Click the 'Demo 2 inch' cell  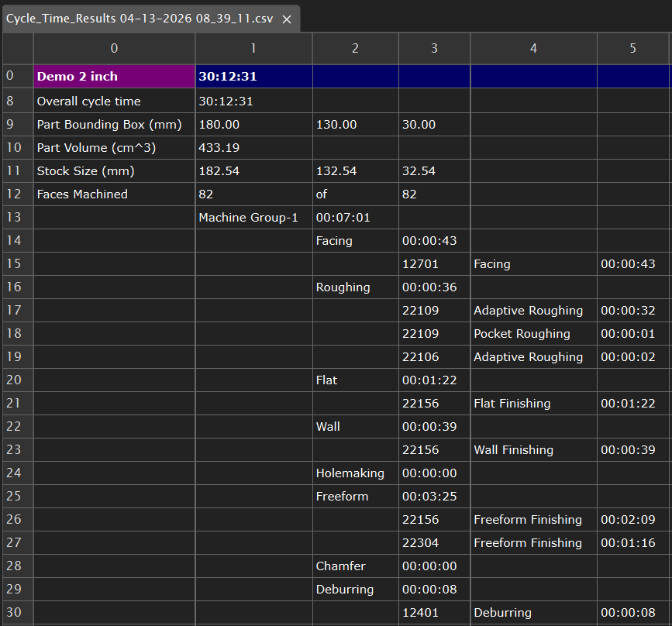pos(114,76)
